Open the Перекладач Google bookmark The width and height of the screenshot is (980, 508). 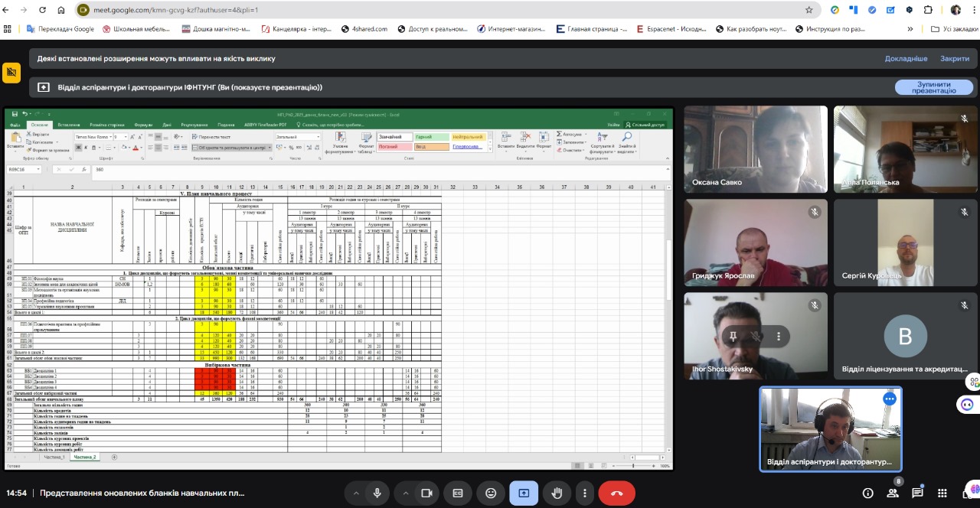point(60,29)
